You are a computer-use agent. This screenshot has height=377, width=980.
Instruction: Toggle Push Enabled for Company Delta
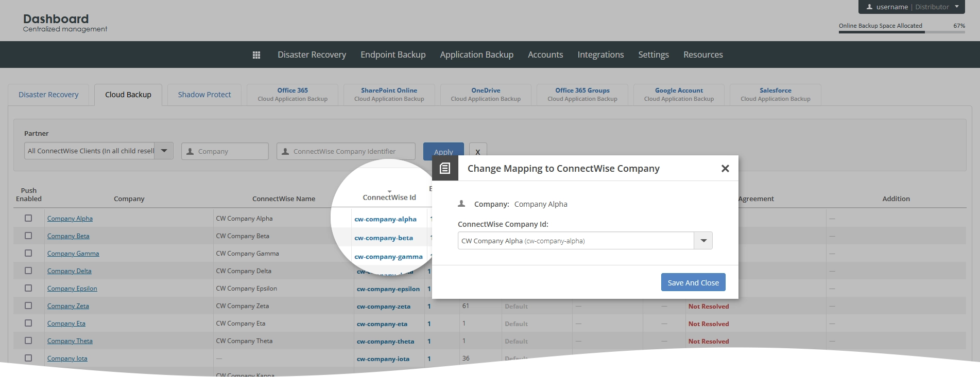click(28, 271)
